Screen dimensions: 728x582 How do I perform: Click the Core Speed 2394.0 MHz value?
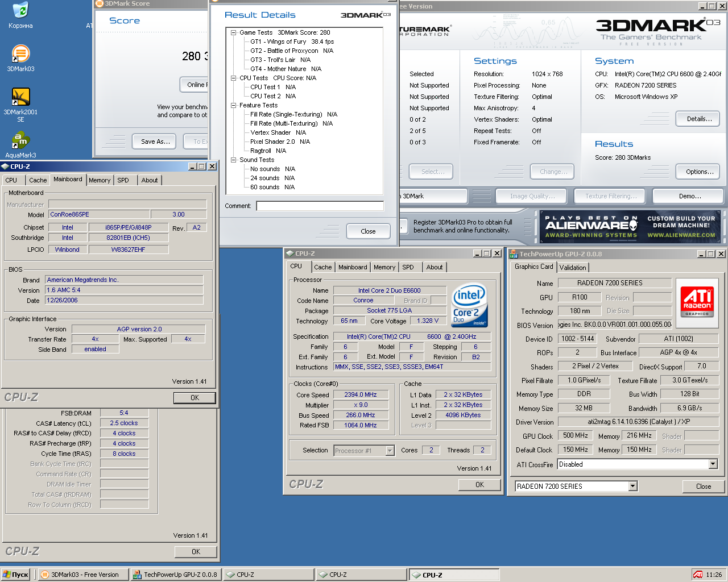pyautogui.click(x=361, y=395)
